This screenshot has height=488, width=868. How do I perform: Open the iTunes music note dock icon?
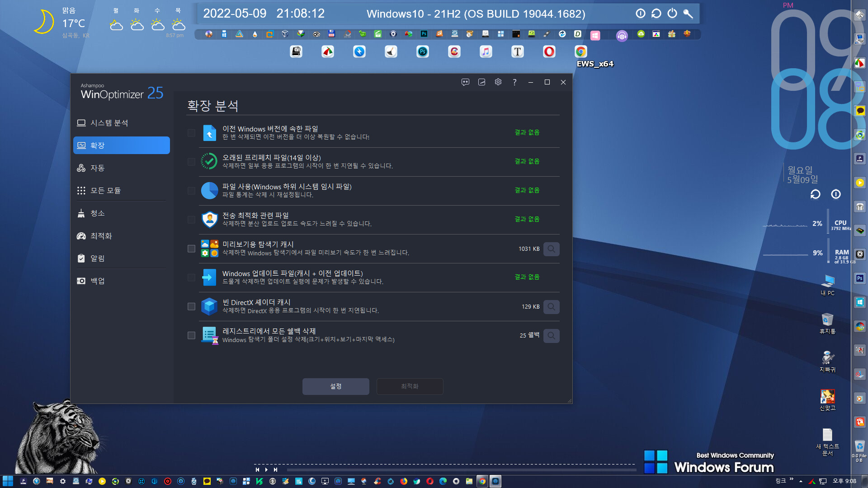pyautogui.click(x=486, y=52)
